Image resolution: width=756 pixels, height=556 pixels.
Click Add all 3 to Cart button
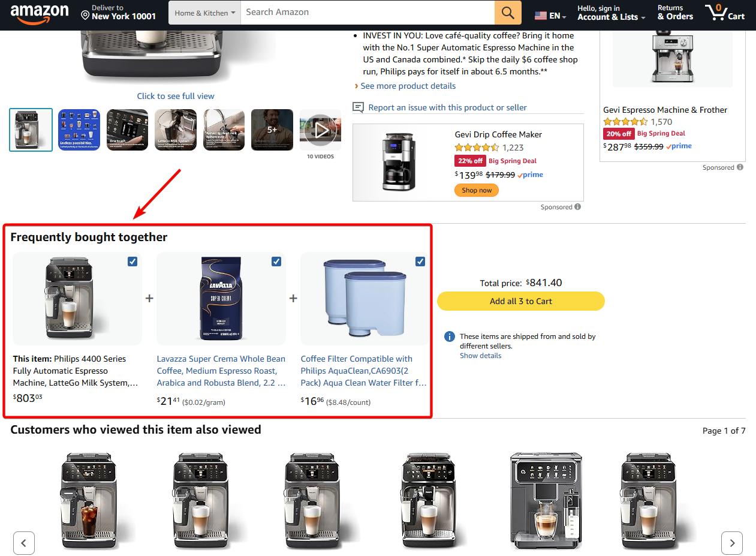[x=521, y=301]
